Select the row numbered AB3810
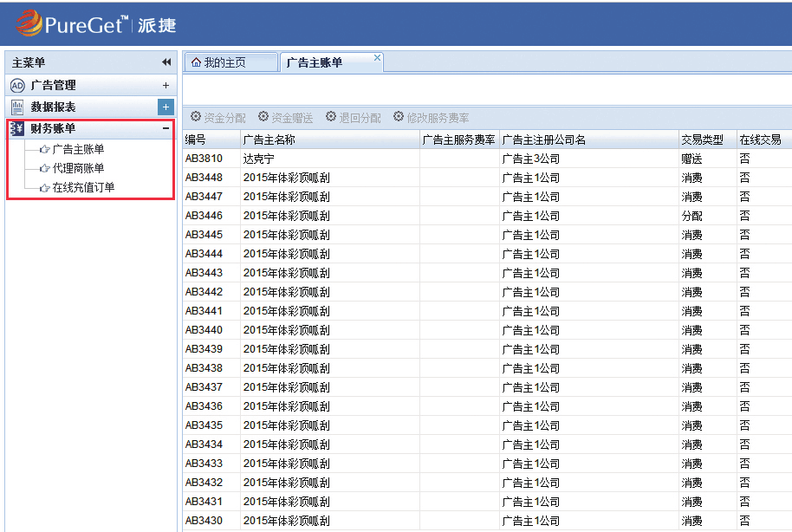 coord(488,159)
